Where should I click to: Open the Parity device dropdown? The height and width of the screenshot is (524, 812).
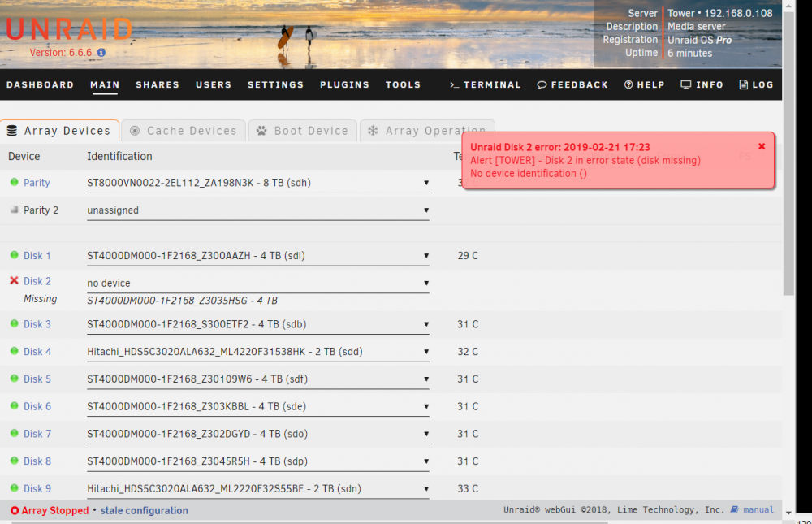pyautogui.click(x=258, y=183)
